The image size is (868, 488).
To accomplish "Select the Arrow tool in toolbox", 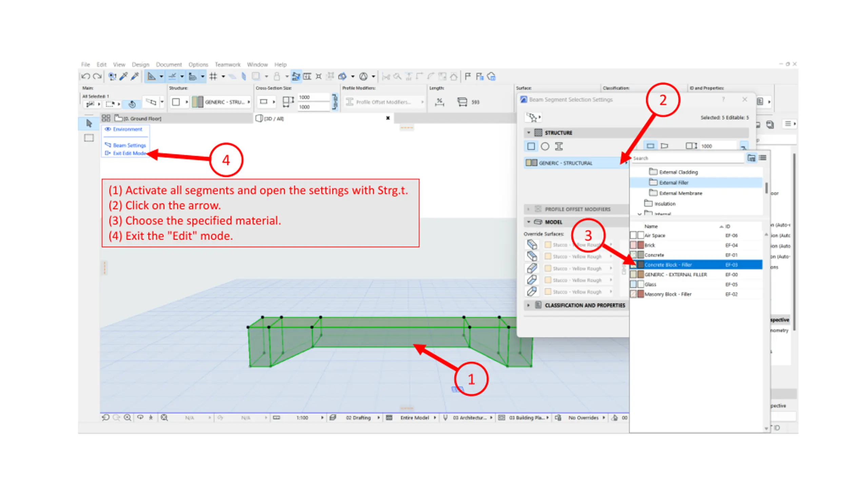I will point(89,123).
